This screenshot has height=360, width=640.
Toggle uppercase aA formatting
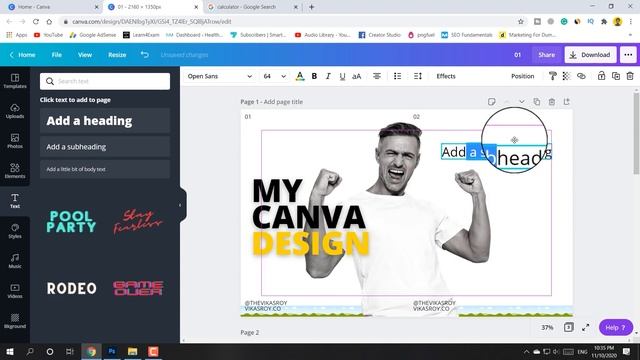point(356,76)
